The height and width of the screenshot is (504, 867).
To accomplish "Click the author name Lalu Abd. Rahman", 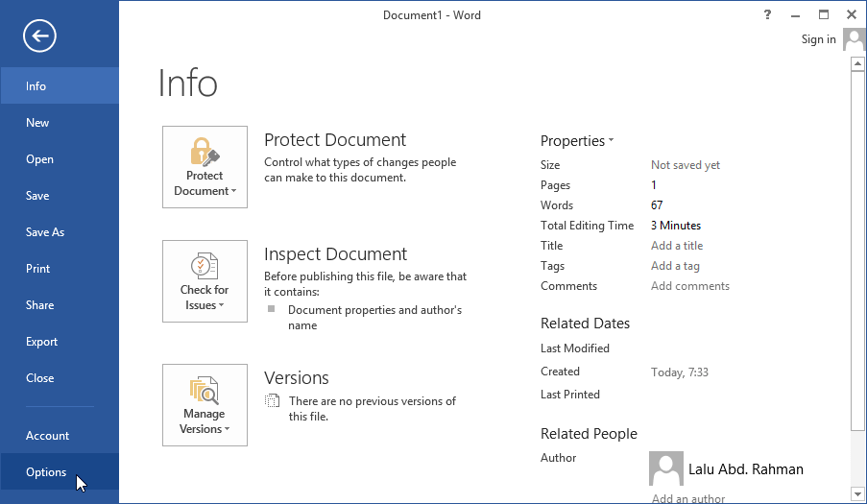I will [745, 468].
